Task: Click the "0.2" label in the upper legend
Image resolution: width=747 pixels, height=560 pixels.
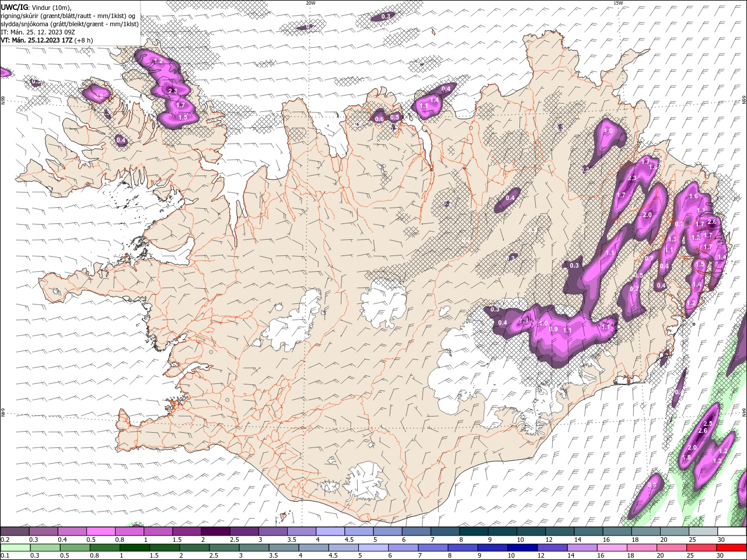Action: click(4, 540)
